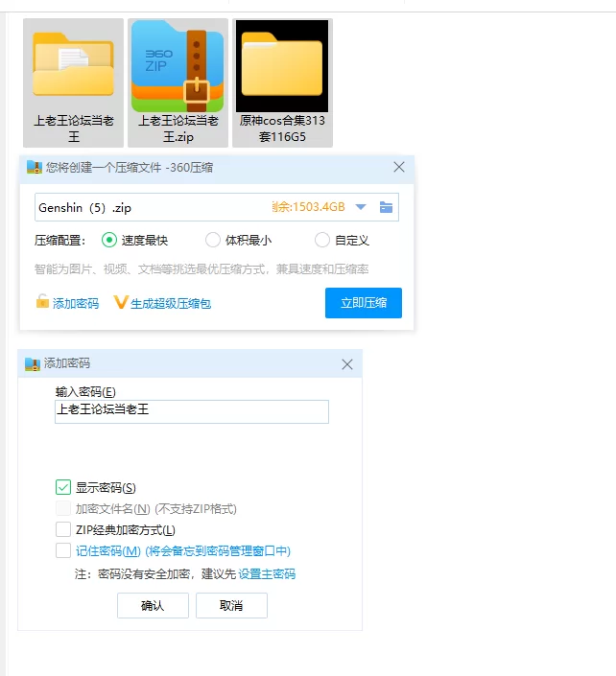Expand the save path dropdown arrow
The image size is (616, 676).
pyautogui.click(x=361, y=207)
